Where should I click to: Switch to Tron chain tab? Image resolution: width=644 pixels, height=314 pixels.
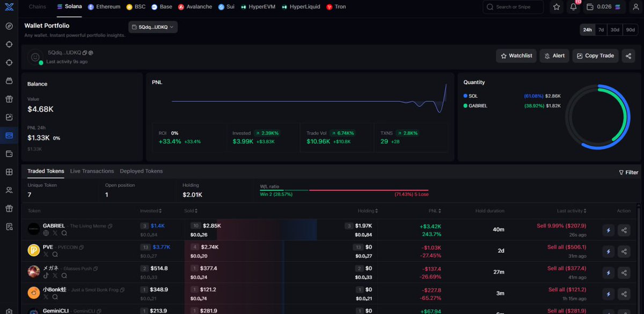tap(336, 7)
